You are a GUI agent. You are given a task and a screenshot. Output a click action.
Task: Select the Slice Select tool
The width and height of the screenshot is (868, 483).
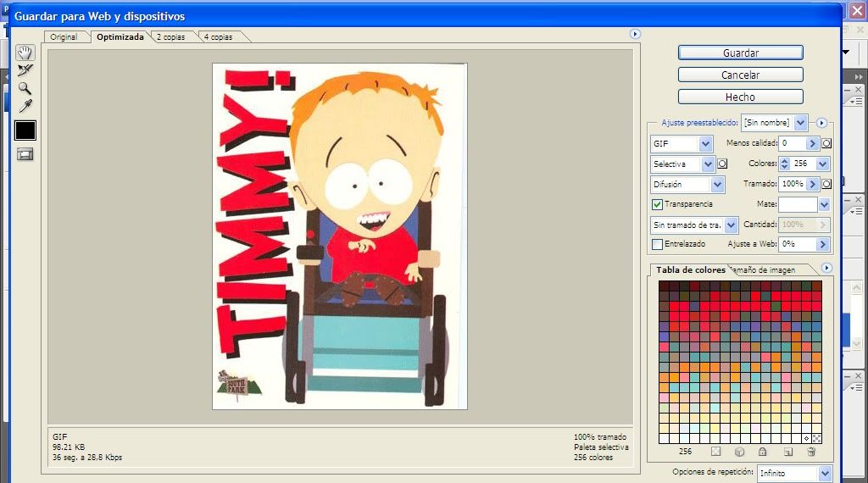(25, 70)
